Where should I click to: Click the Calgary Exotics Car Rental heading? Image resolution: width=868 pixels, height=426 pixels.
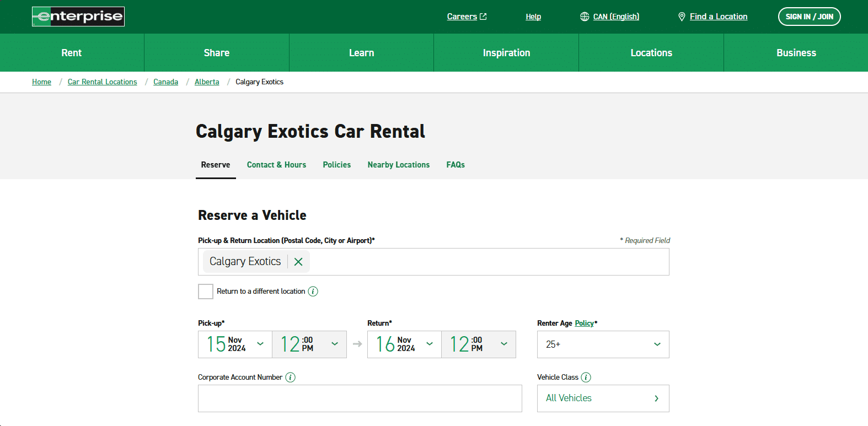tap(310, 132)
